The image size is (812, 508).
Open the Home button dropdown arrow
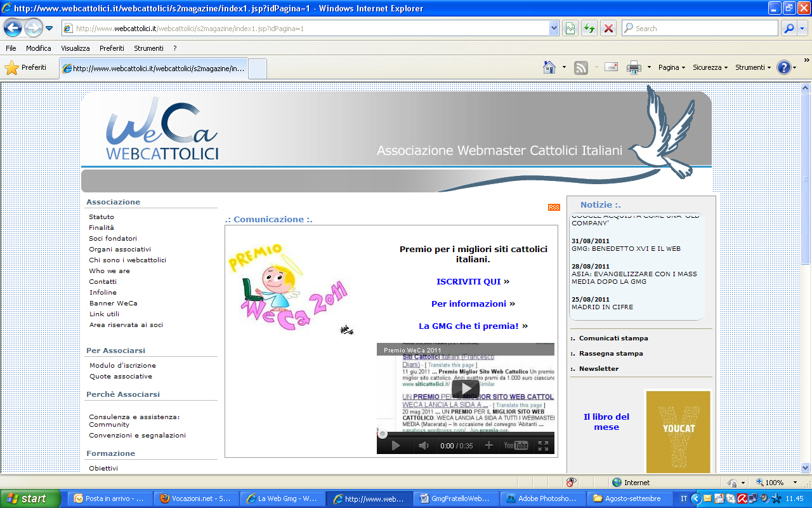pyautogui.click(x=564, y=67)
